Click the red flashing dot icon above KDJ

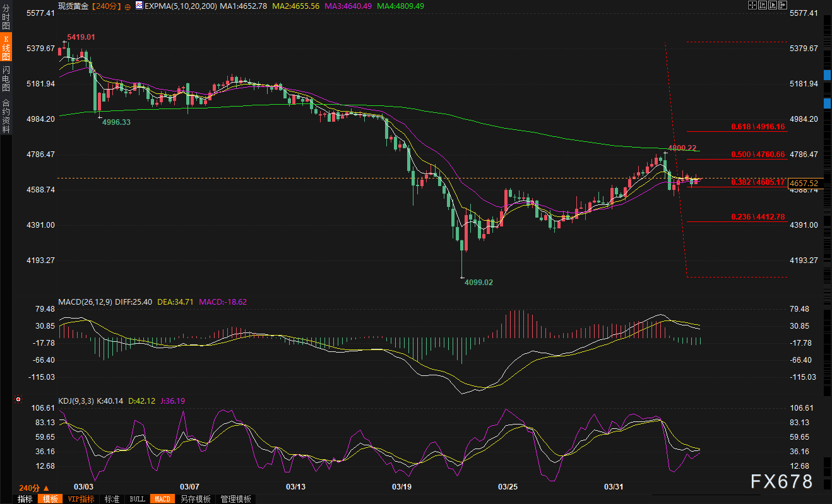pos(18,399)
